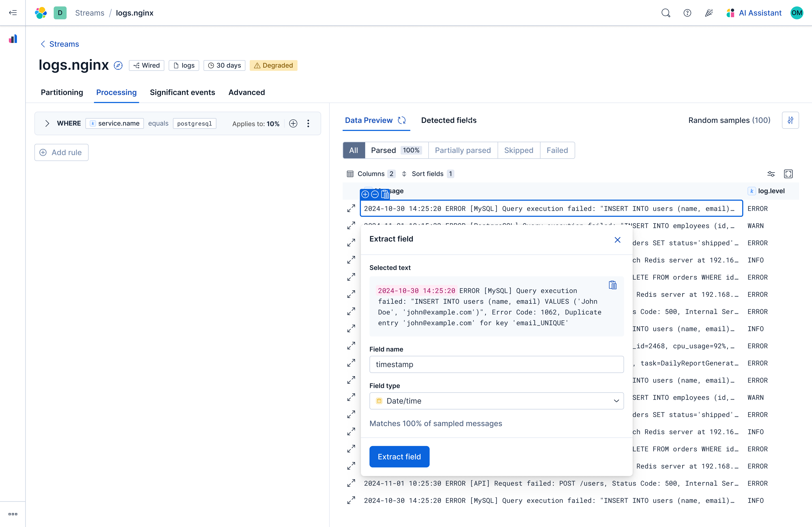Click the discover compass icon beside logs.nginx
The width and height of the screenshot is (812, 527).
click(118, 65)
